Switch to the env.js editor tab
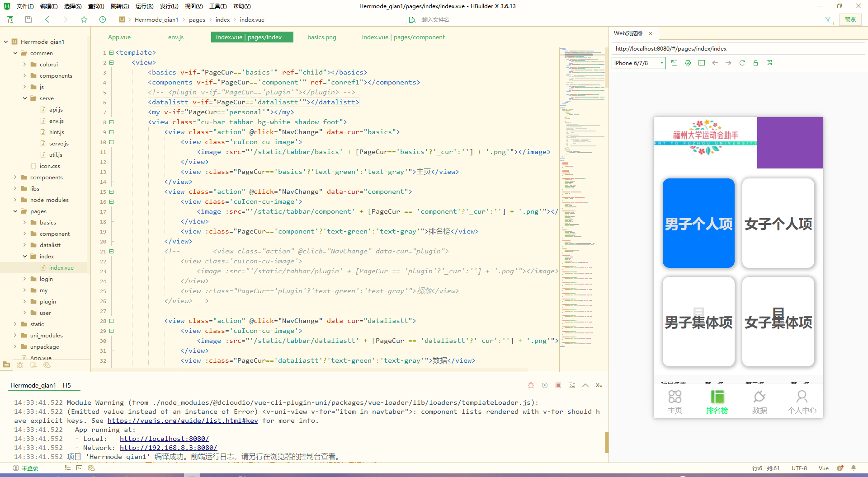 point(176,37)
